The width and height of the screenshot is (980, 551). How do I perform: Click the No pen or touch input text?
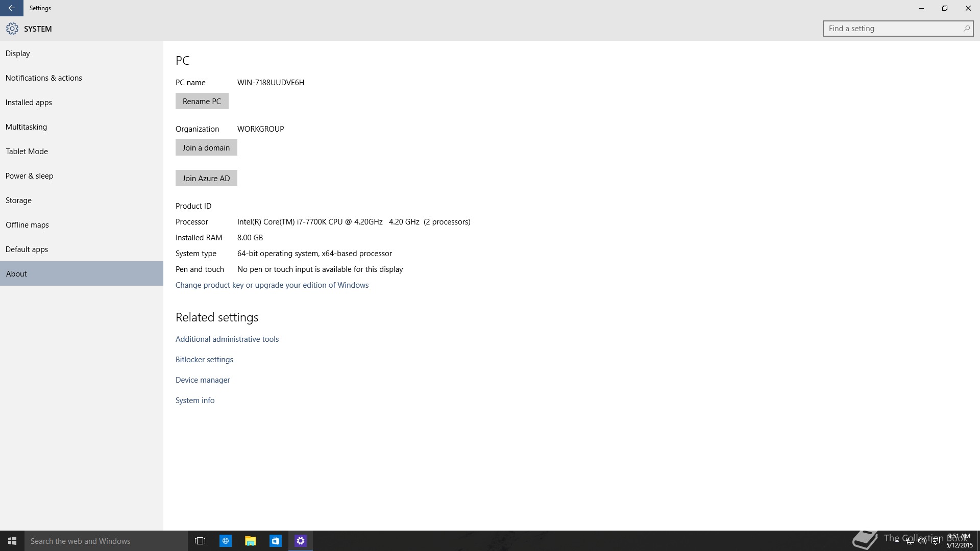coord(320,269)
